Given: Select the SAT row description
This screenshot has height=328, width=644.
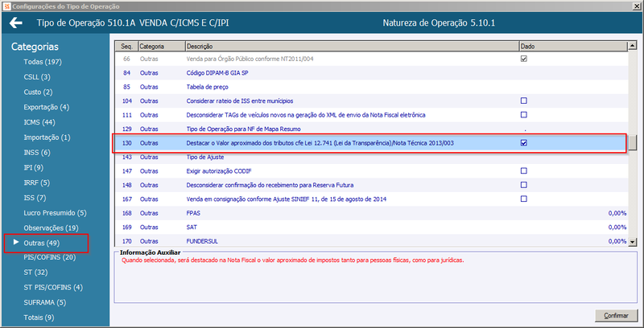Looking at the screenshot, I should click(x=192, y=228).
